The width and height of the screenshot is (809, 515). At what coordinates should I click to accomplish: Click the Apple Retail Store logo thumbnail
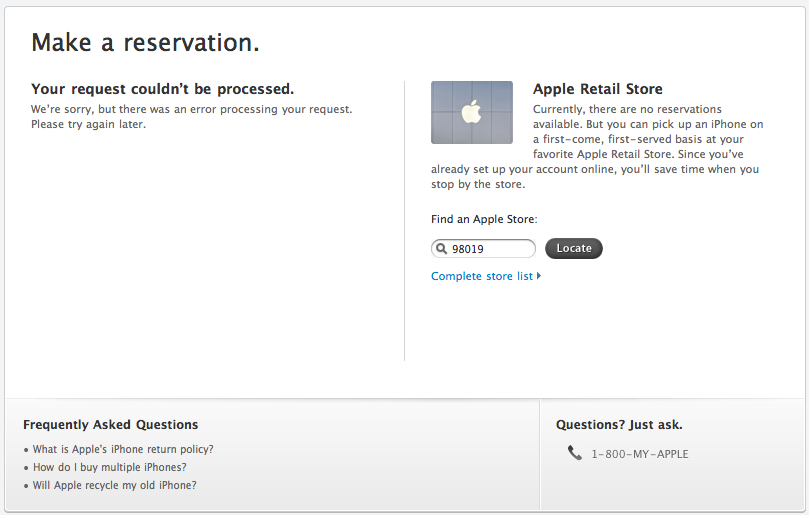[472, 112]
